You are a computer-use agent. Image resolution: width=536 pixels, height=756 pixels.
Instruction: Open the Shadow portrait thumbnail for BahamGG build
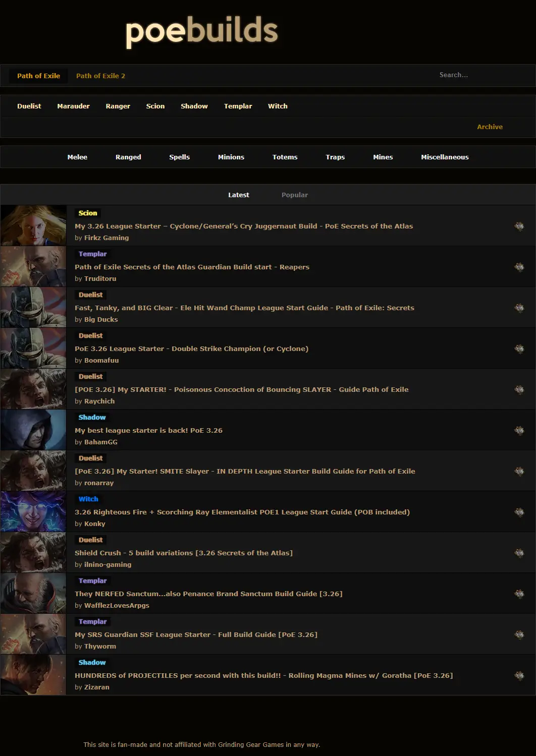(33, 430)
